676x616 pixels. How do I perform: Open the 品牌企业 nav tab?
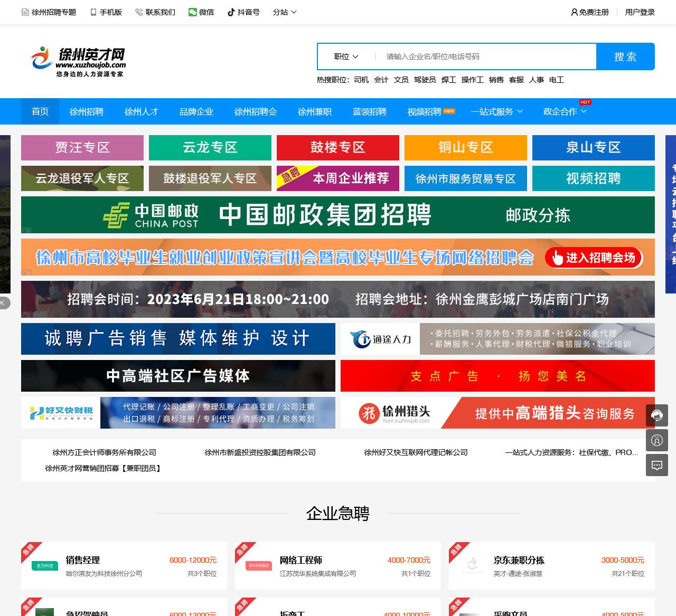point(196,111)
